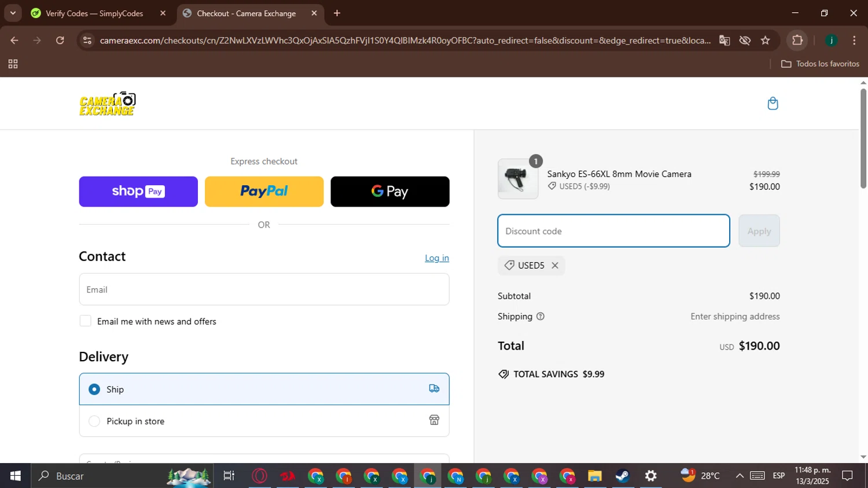Open Task View on the taskbar

[x=229, y=476]
